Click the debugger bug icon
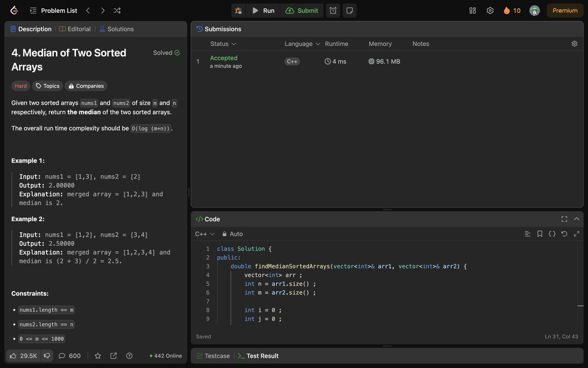This screenshot has width=588, height=368. point(238,10)
